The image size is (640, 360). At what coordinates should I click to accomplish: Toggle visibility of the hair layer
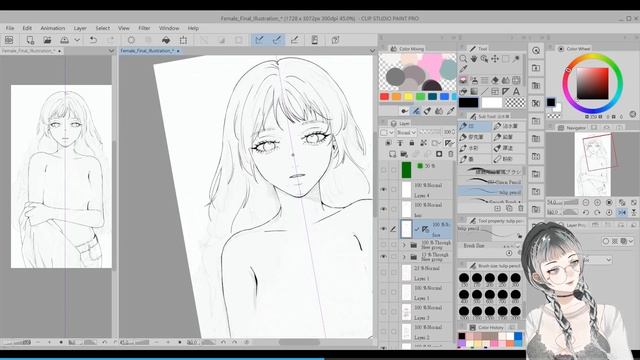(383, 209)
